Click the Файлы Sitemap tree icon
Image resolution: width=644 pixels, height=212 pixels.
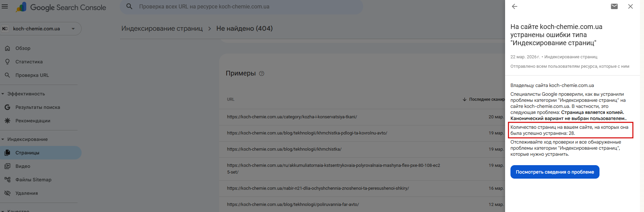[x=7, y=180]
